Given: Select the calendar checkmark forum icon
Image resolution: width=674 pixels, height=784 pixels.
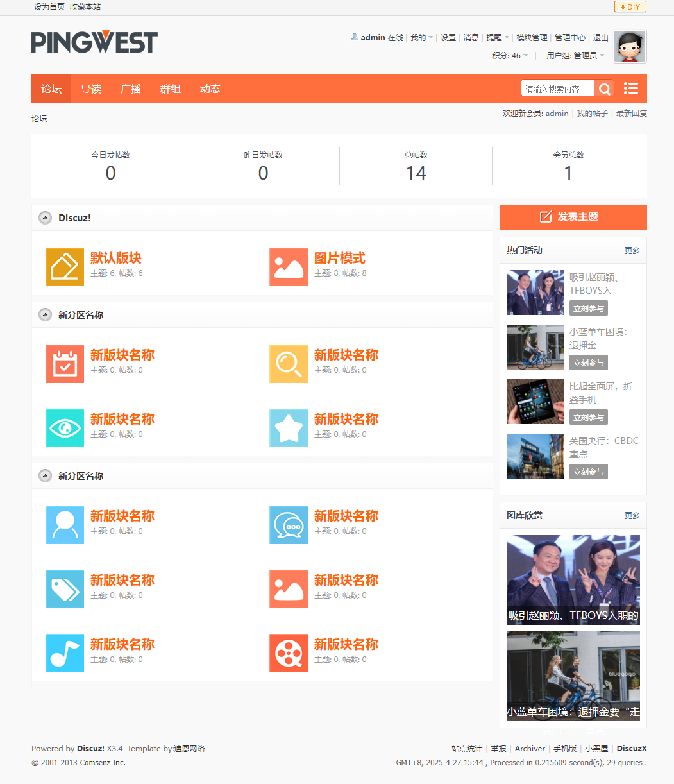Looking at the screenshot, I should (x=65, y=364).
